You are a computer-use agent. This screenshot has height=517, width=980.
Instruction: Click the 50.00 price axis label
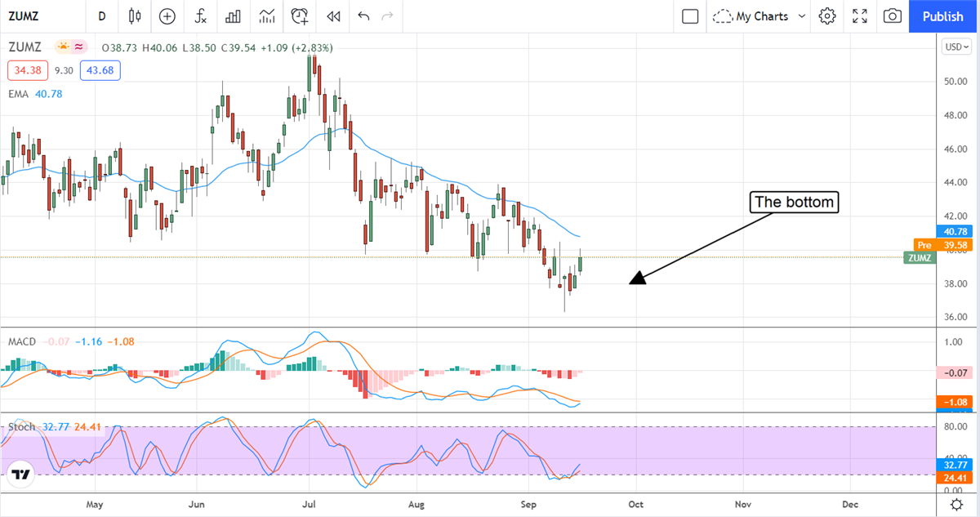(x=956, y=82)
